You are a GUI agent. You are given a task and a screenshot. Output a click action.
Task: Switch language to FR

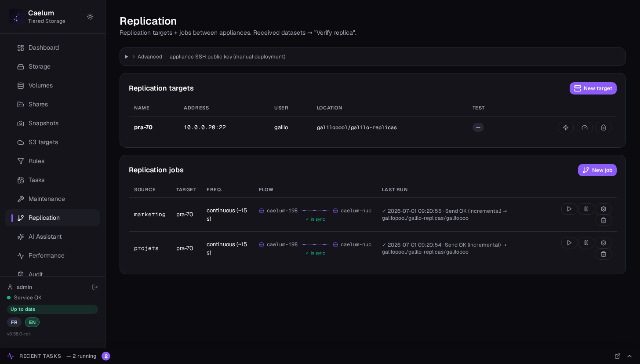pos(14,322)
